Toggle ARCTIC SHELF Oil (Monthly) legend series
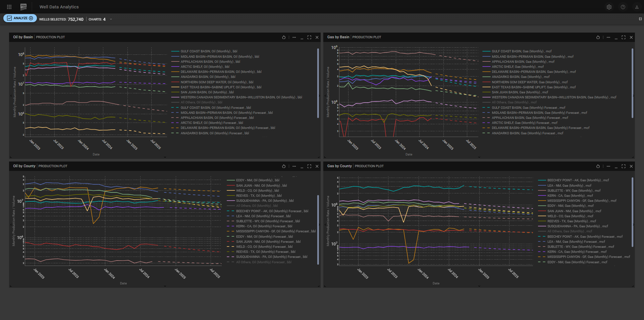 (200, 67)
